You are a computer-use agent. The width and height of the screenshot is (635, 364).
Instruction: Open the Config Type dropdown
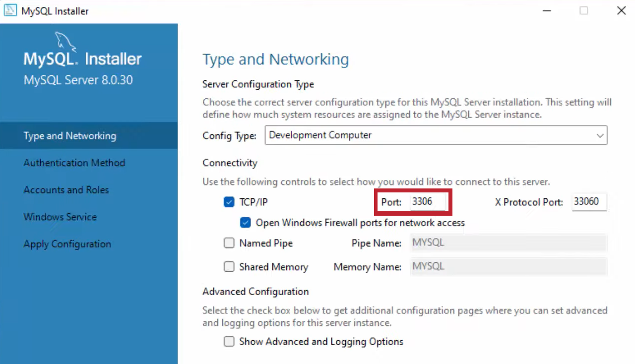pos(436,135)
